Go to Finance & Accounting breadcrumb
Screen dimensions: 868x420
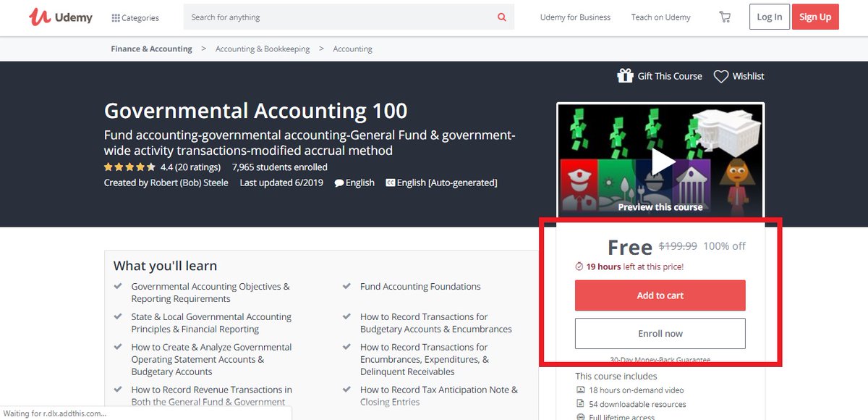tap(151, 49)
